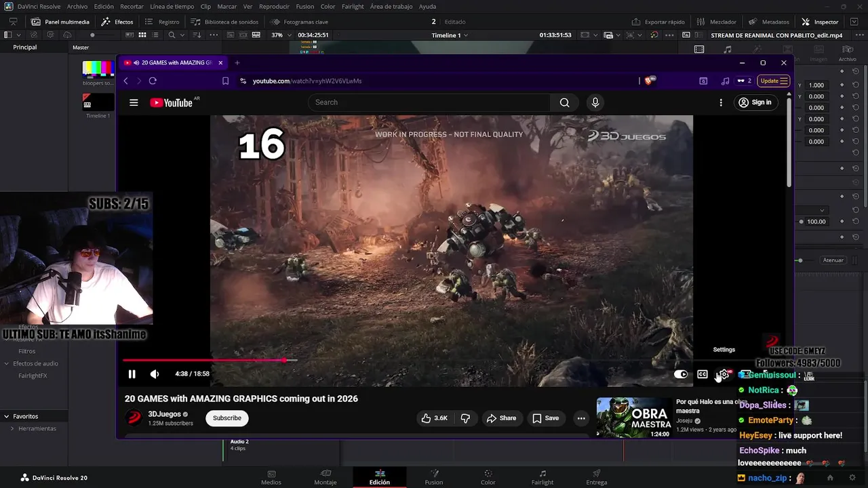Click the browser Update button
Image resolution: width=868 pixels, height=488 pixels.
[x=774, y=81]
